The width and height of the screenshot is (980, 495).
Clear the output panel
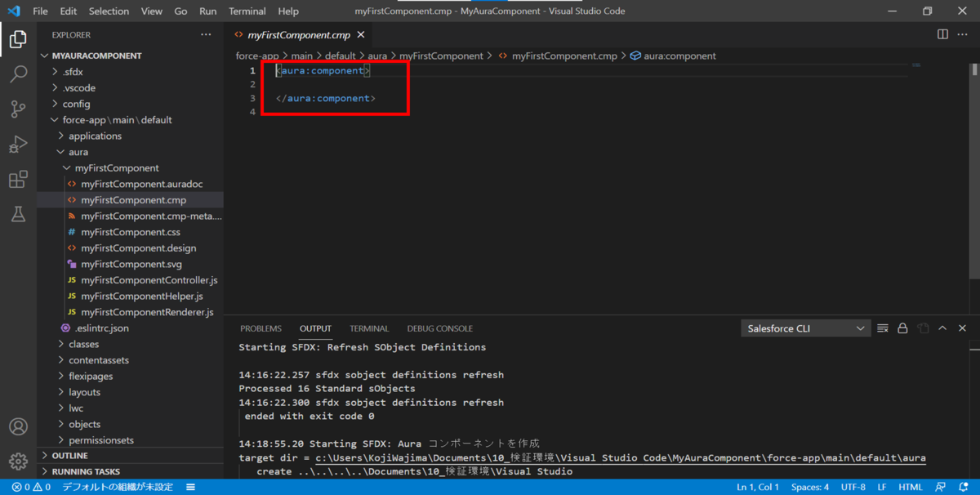883,328
